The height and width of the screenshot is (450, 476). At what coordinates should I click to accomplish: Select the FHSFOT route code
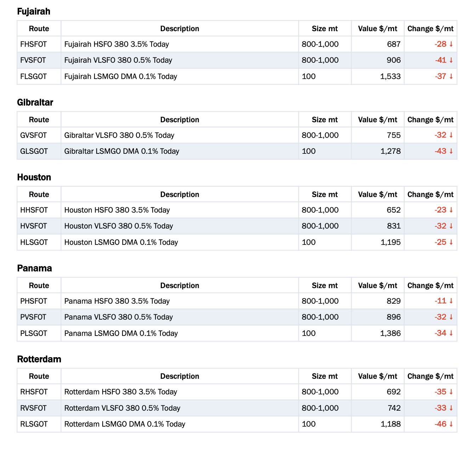(x=34, y=44)
